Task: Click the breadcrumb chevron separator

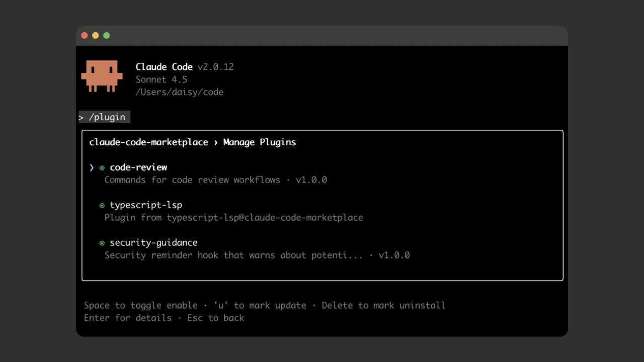Action: point(216,142)
